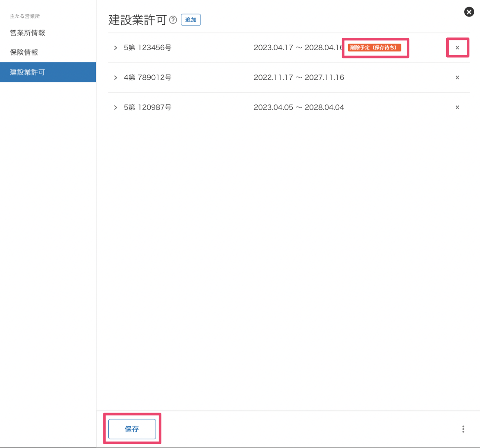
Task: Click the 追加 button to add a license
Action: point(191,20)
